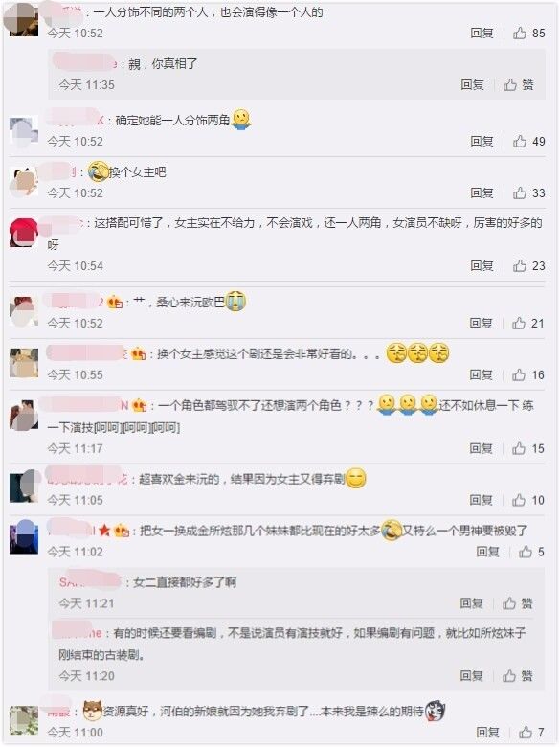Like the comment showing 23 likes

coord(528,266)
